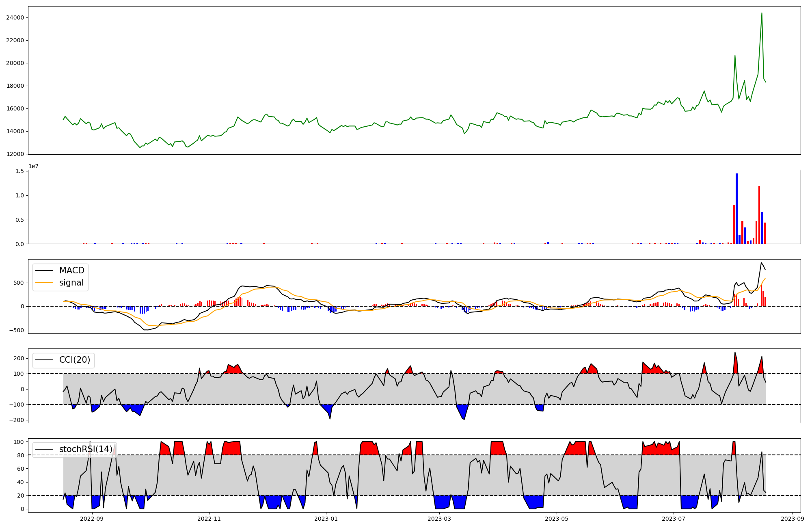Viewport: 812px width, 528px height.
Task: Click the stochRSI(14) legend label
Action: [86, 449]
